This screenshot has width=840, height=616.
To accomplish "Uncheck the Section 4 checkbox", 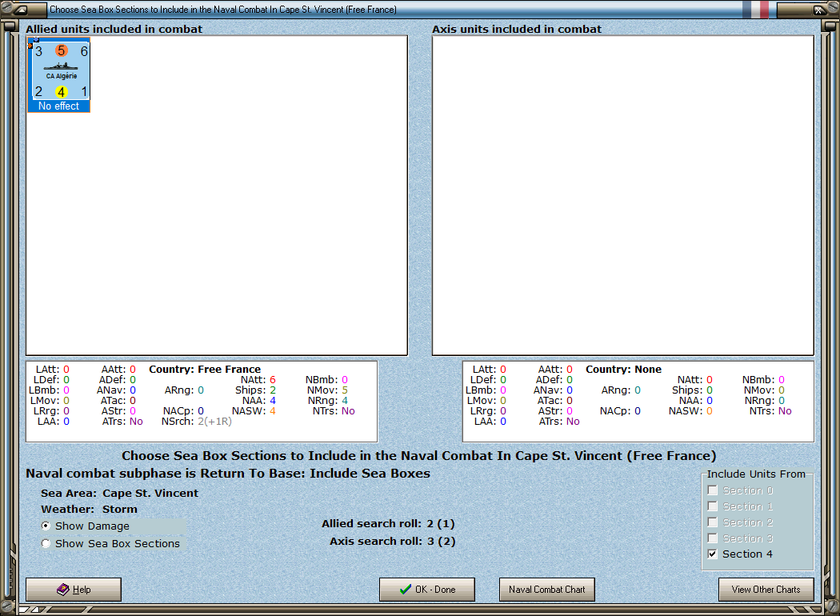I will click(x=713, y=554).
